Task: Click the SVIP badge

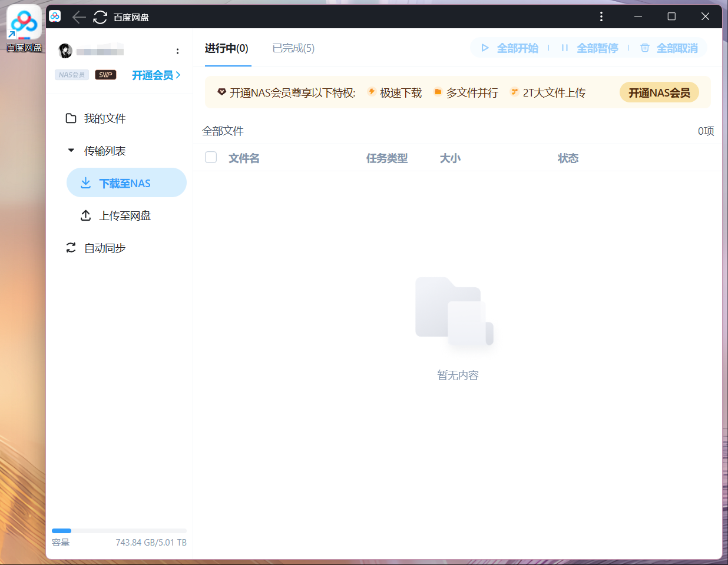Action: [105, 75]
